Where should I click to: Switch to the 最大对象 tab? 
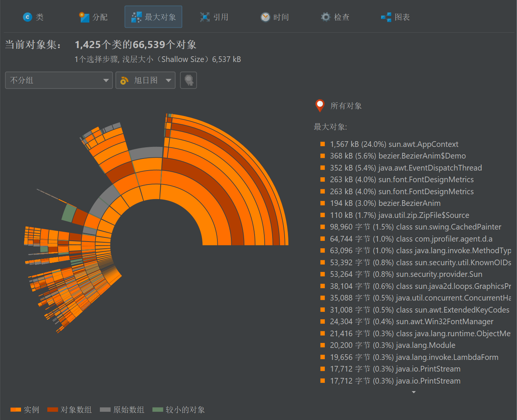[x=153, y=17]
